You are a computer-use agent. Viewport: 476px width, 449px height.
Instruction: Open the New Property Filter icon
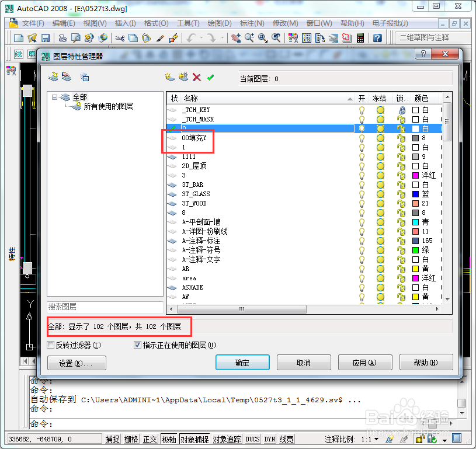(x=53, y=76)
